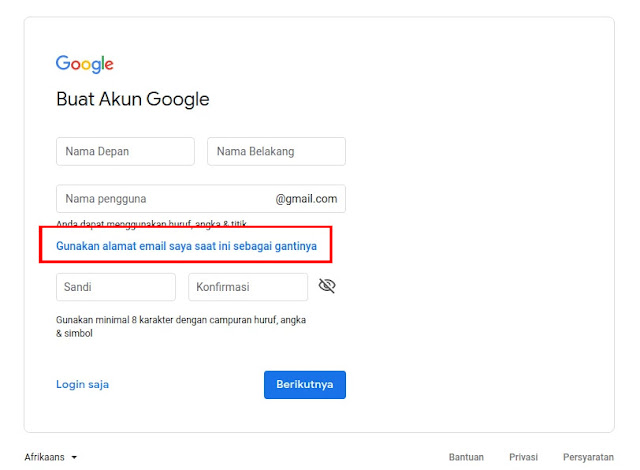Go to the Privasi footer link

click(x=523, y=457)
